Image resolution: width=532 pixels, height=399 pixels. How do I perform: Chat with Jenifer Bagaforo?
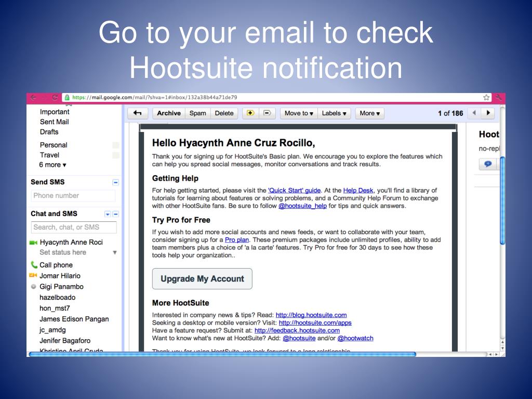pyautogui.click(x=65, y=341)
